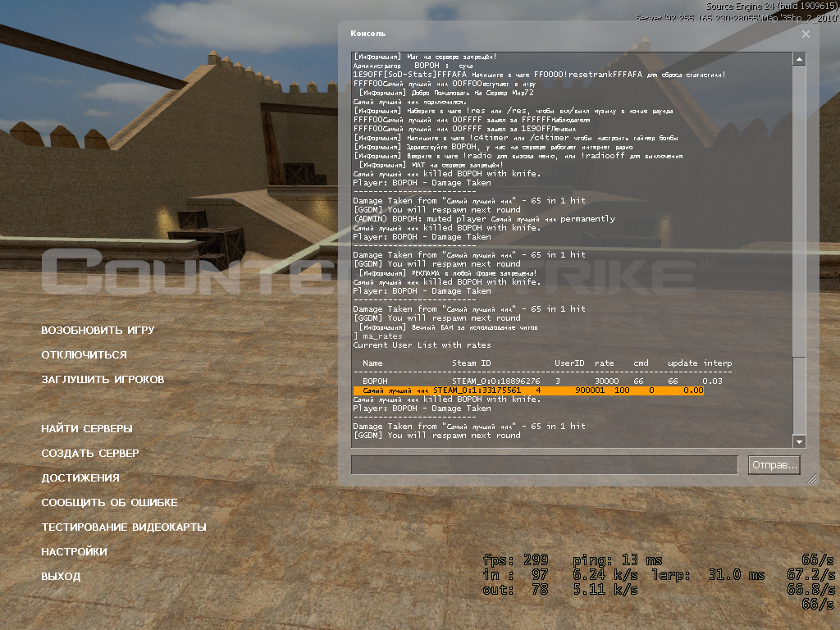Click the 'UserID' column header
Screen dimensions: 840x630
click(x=569, y=363)
